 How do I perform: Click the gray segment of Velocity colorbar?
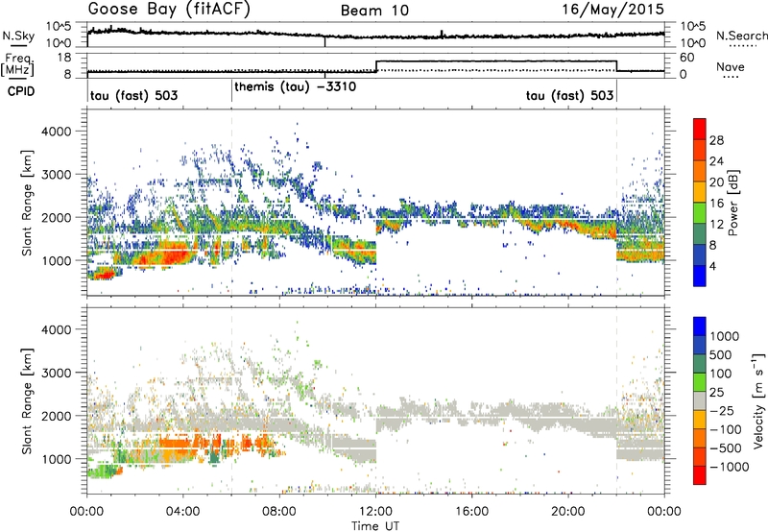(700, 400)
